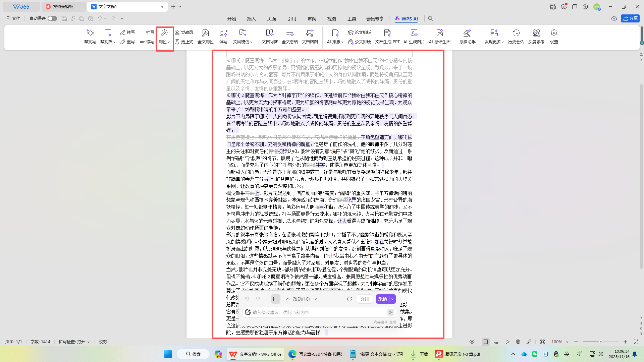Open the 文档脑图 tool

[x=310, y=36]
